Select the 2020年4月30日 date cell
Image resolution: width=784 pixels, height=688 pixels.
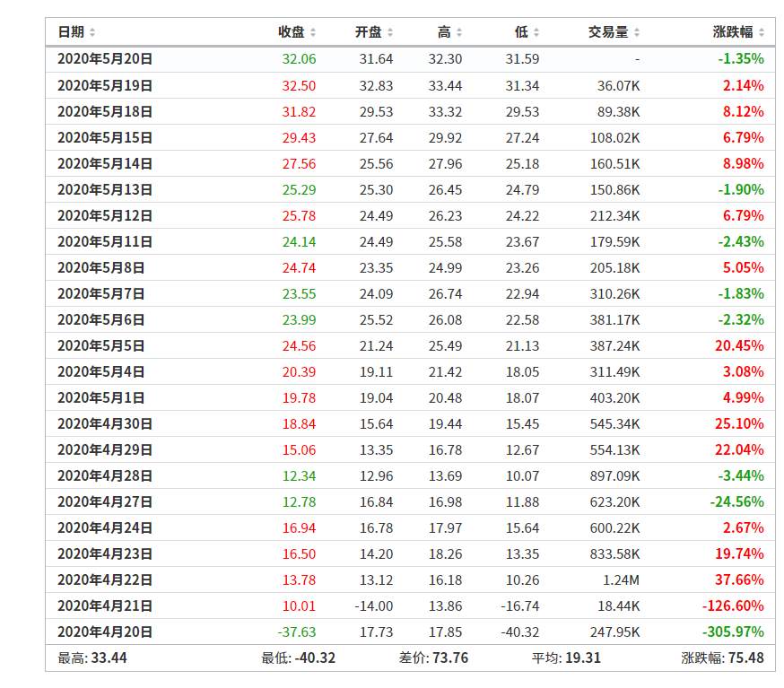click(105, 423)
